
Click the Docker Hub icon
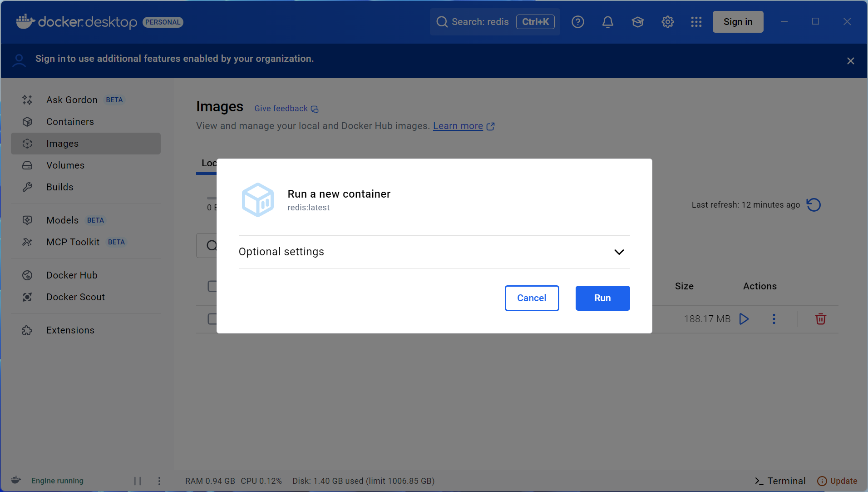pyautogui.click(x=27, y=275)
